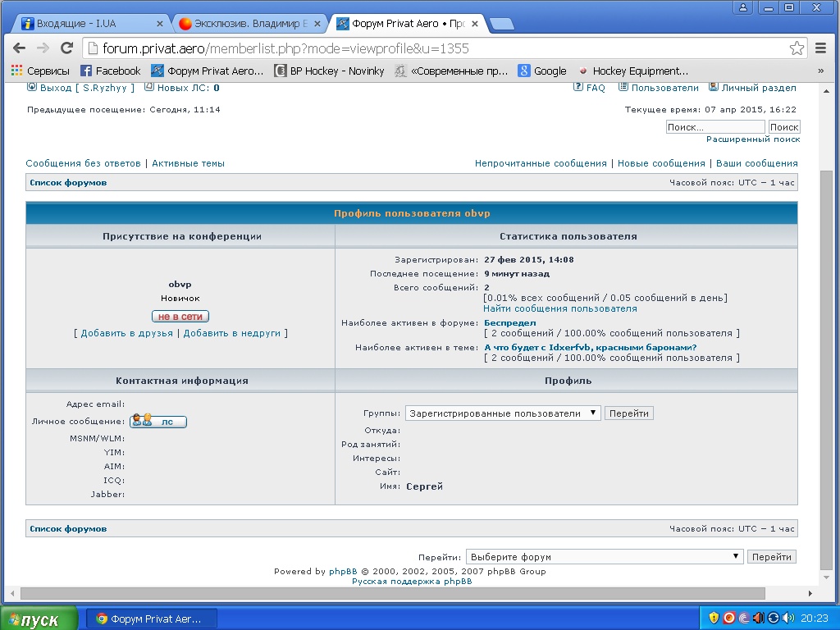Open the Chrome hamburger menu
The image size is (840, 630).
pos(821,48)
